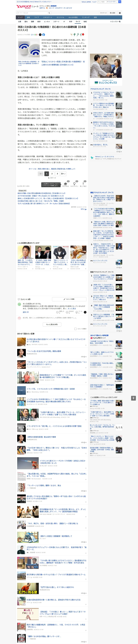The height and width of the screenshot is (644, 138).
Task: Click the blue search button in the top-right web search box
Action: 120,2
